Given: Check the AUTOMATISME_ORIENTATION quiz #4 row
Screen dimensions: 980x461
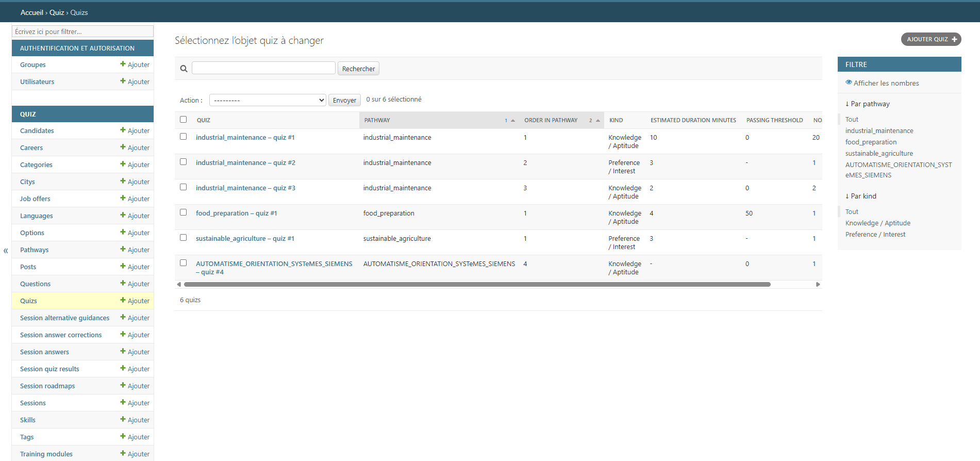Looking at the screenshot, I should click(183, 263).
